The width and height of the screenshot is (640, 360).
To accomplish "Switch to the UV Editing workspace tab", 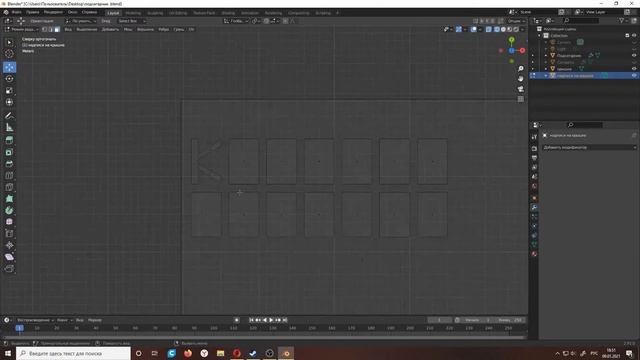I will point(178,13).
